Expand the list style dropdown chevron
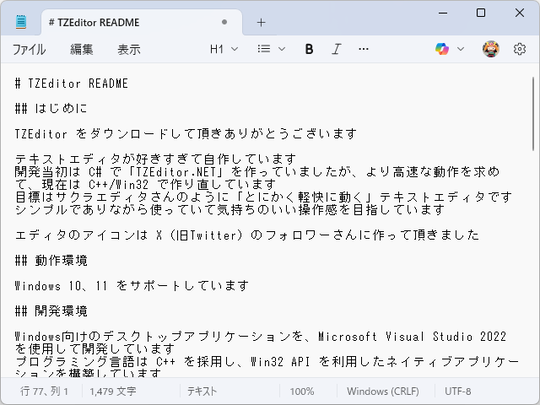The height and width of the screenshot is (405, 540). click(x=282, y=49)
